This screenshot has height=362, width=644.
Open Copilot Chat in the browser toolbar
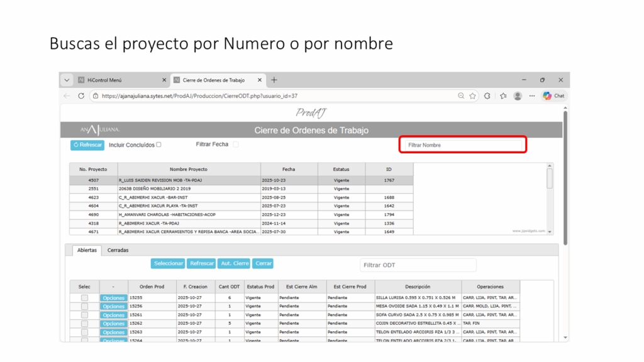coord(553,96)
